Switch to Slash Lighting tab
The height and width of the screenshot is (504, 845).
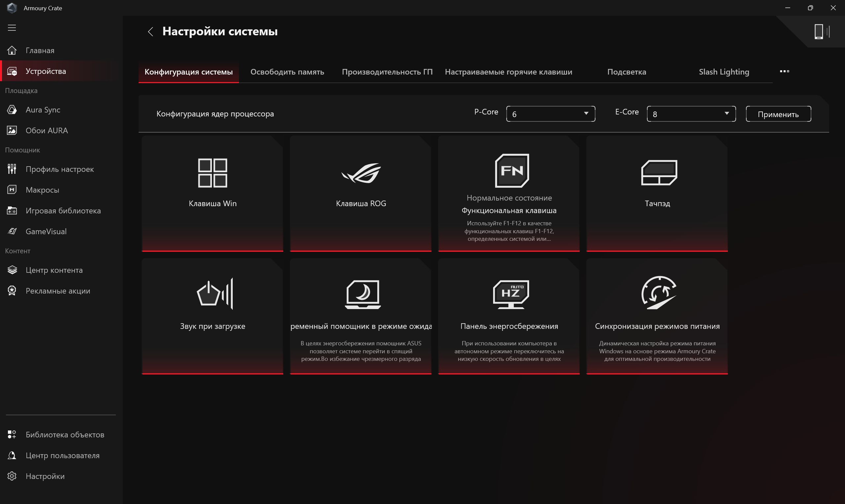(x=724, y=72)
